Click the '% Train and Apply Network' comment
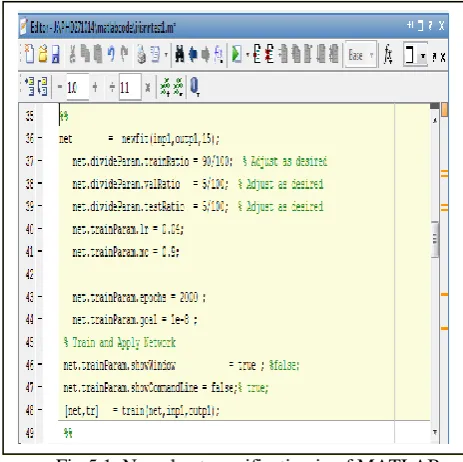This screenshot has width=463, height=462. click(x=119, y=342)
